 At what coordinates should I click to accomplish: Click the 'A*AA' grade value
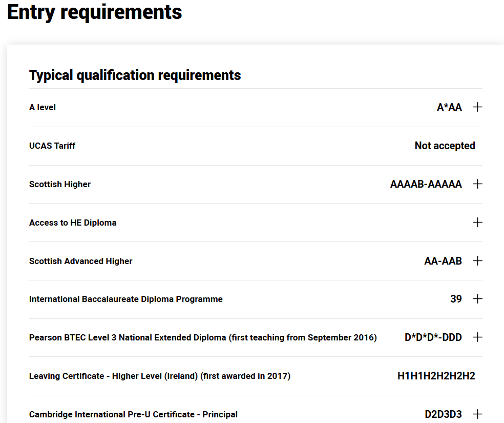[449, 107]
